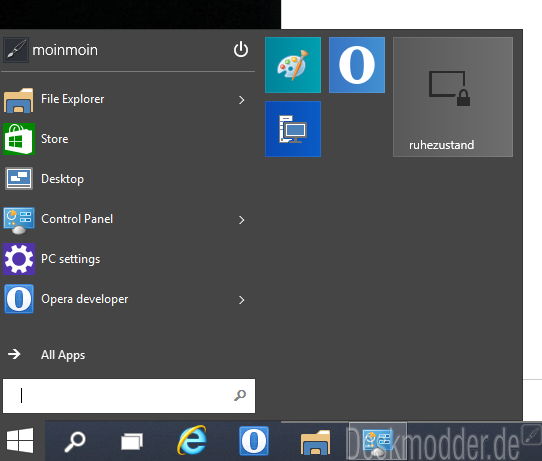The image size is (542, 461).
Task: Expand the Opera developer jump list arrow
Action: (x=241, y=300)
